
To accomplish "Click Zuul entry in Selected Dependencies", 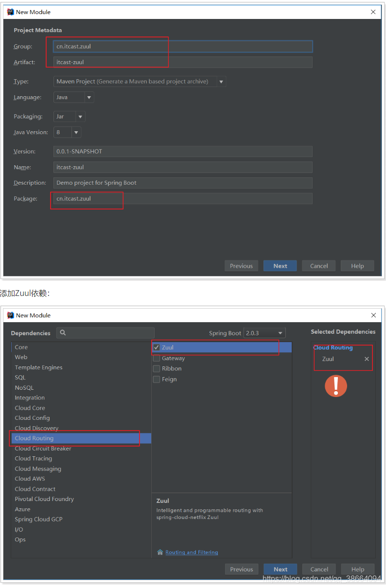I will click(328, 359).
